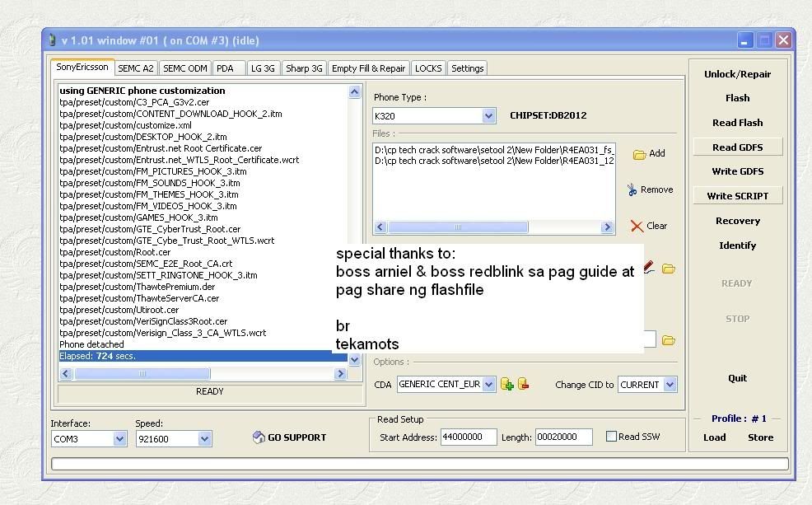The image size is (812, 505).
Task: Open folder icon next to the pencil
Action: click(x=669, y=269)
